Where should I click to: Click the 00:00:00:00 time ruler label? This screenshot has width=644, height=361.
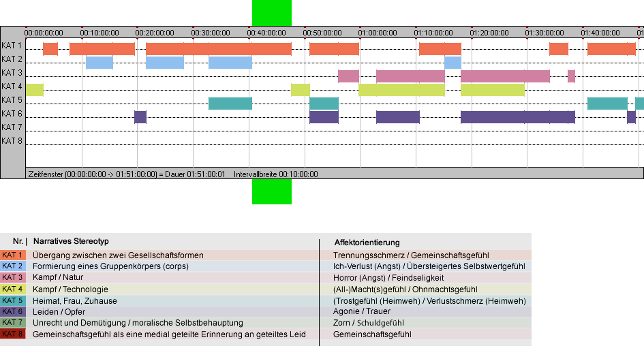(44, 33)
